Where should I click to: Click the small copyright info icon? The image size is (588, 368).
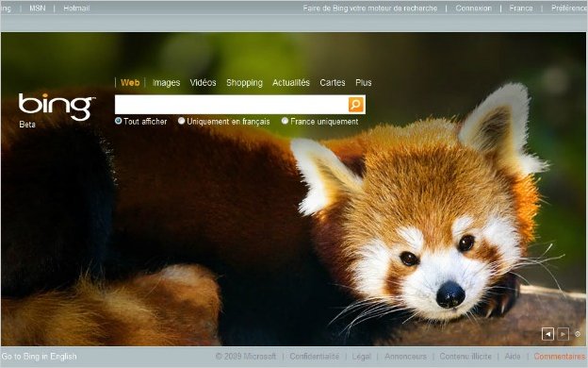pyautogui.click(x=578, y=334)
